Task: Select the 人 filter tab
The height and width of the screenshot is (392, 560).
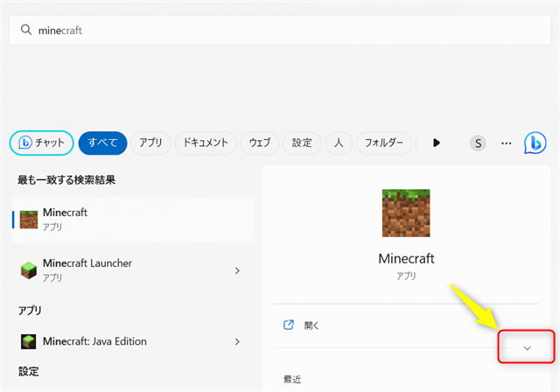Action: pyautogui.click(x=339, y=143)
